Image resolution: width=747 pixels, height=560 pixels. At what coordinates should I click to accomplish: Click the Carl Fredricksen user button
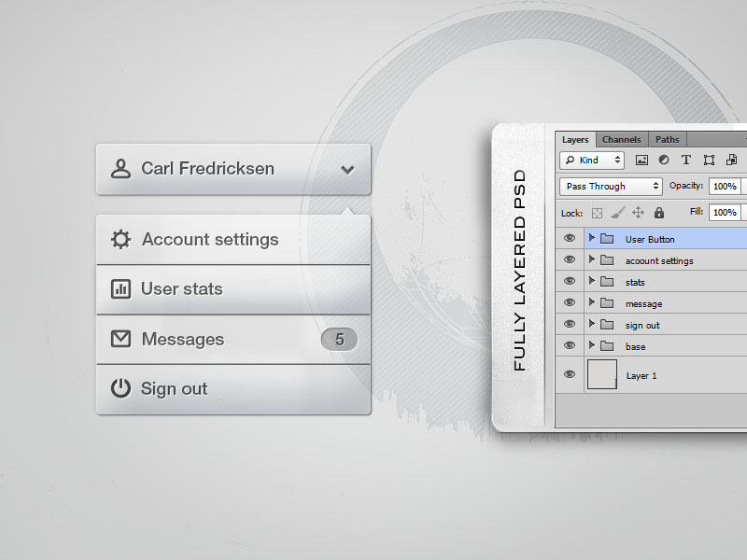click(x=233, y=169)
